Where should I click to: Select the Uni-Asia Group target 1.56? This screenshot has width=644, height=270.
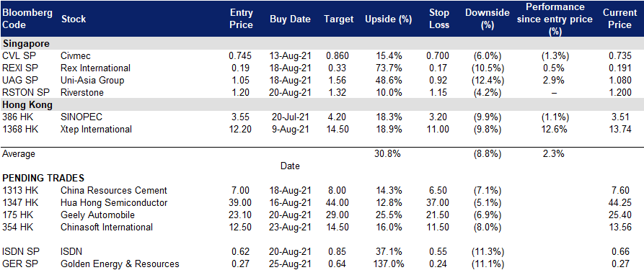(338, 80)
